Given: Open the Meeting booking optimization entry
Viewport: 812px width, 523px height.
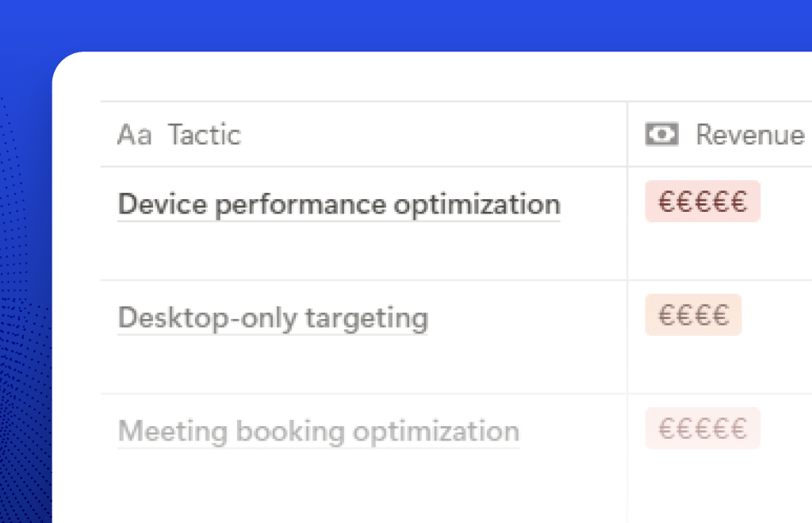Looking at the screenshot, I should tap(318, 432).
